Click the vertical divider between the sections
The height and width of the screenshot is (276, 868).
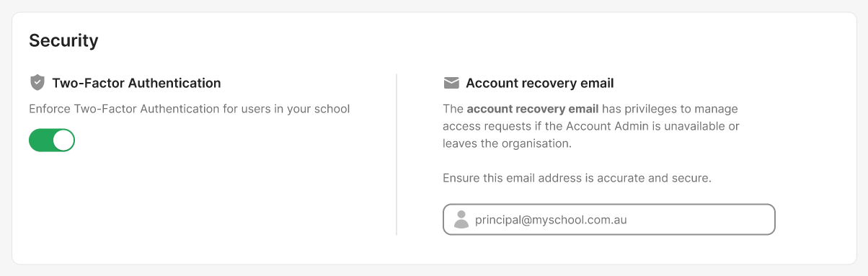[397, 154]
